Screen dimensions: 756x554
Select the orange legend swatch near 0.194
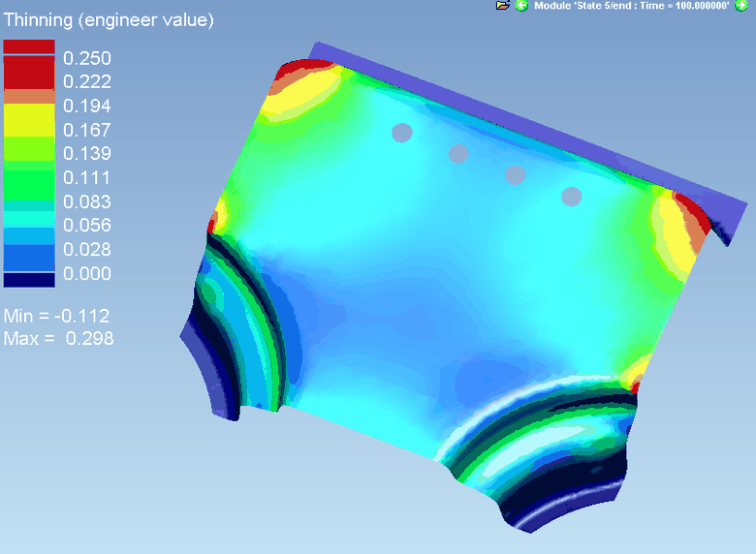click(29, 96)
